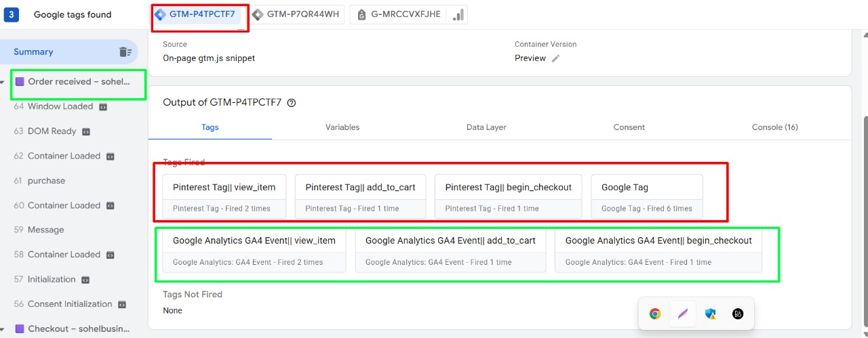
Task: Open the GA4 Event view_item tag card
Action: 254,250
